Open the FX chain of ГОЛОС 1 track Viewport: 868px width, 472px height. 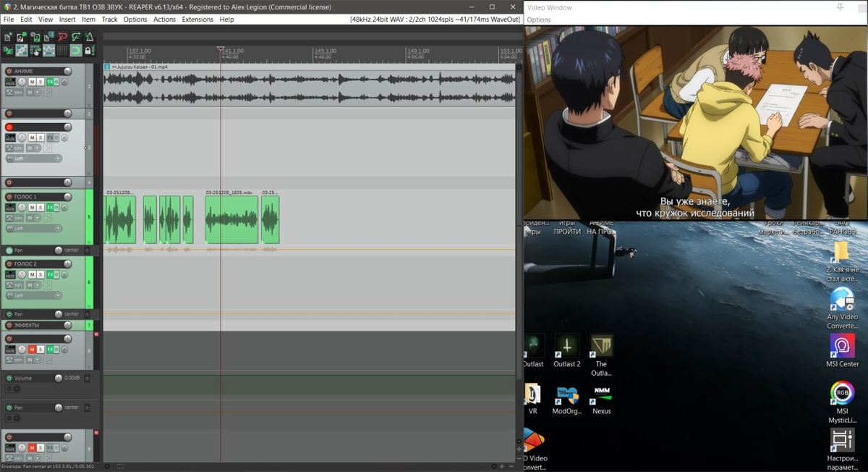(49, 207)
